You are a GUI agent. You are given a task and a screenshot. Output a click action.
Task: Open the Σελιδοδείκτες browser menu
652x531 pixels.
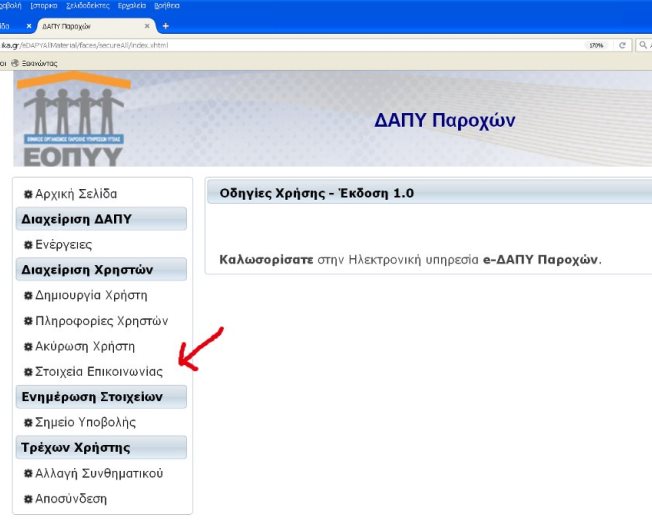point(88,5)
